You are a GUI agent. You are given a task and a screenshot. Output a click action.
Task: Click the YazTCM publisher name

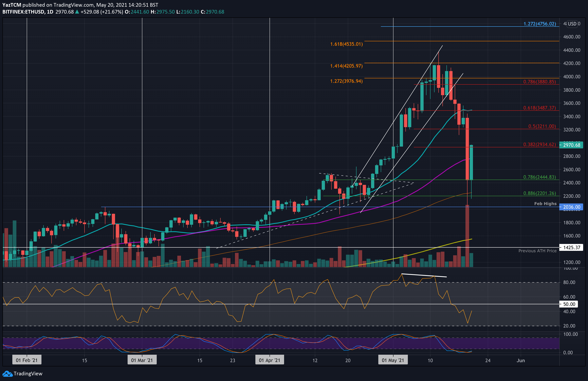click(12, 5)
